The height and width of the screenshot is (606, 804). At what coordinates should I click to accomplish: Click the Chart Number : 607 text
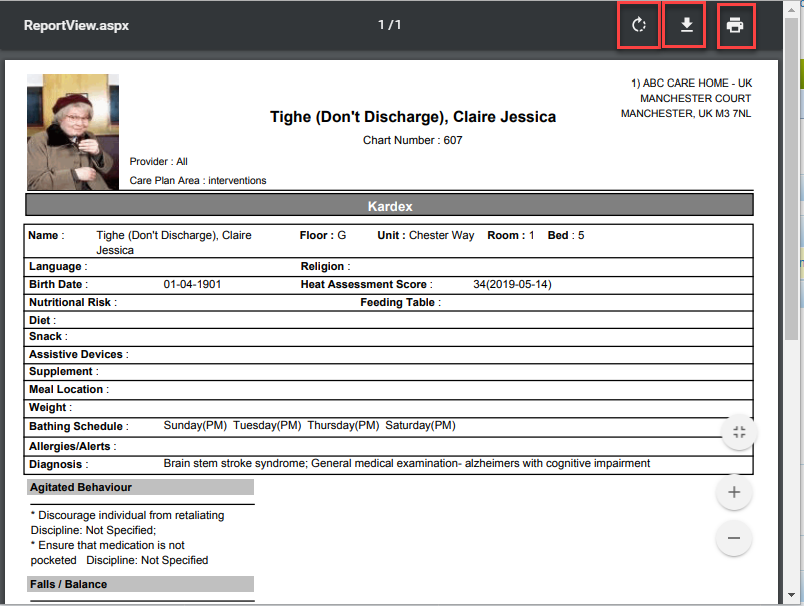pyautogui.click(x=412, y=141)
